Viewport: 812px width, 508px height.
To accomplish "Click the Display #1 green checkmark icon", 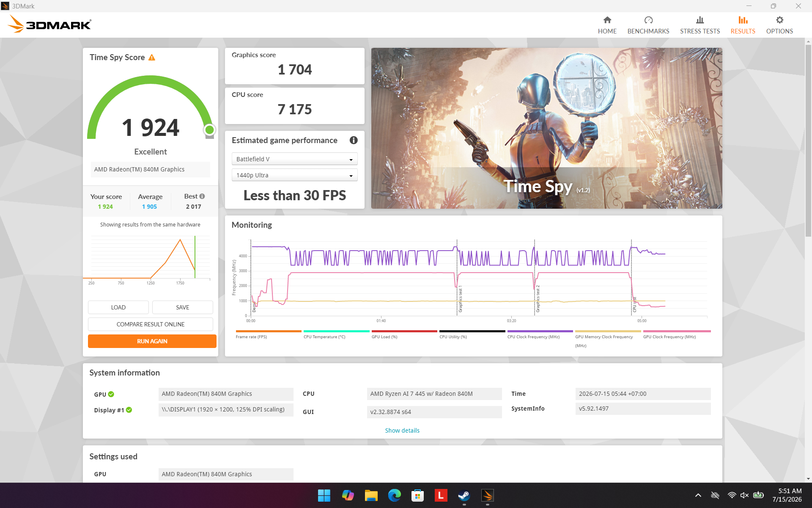I will pos(129,410).
